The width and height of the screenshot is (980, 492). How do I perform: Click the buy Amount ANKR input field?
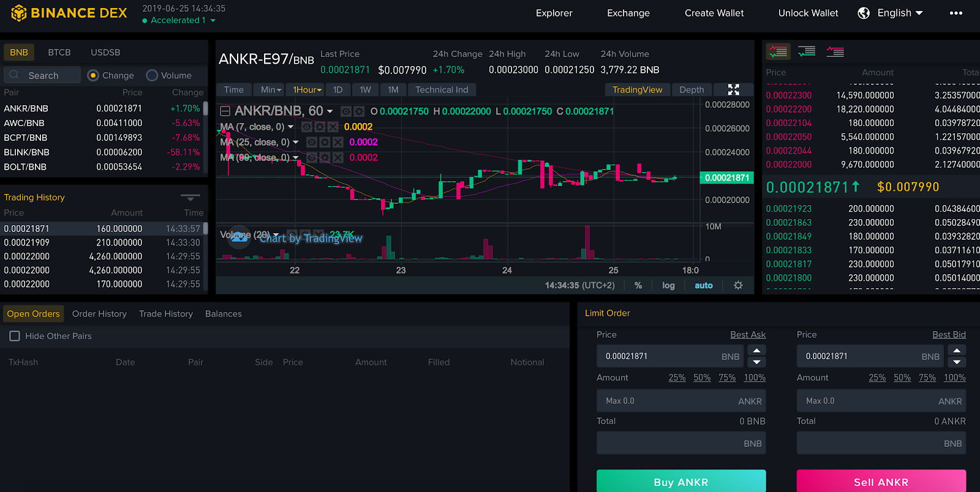(681, 401)
